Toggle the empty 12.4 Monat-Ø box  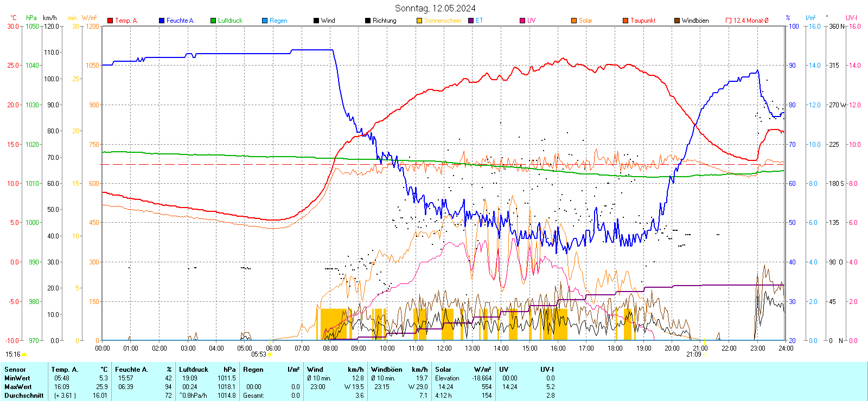pos(729,21)
